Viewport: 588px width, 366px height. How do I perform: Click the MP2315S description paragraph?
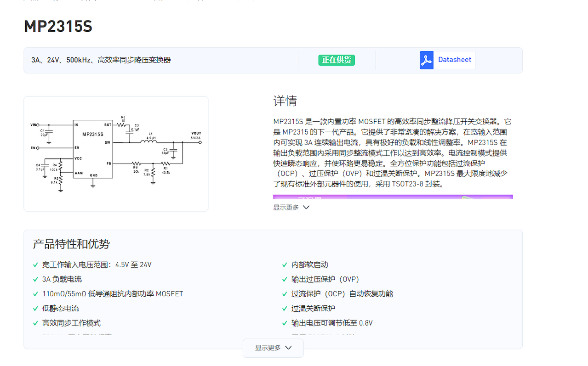coord(393,153)
